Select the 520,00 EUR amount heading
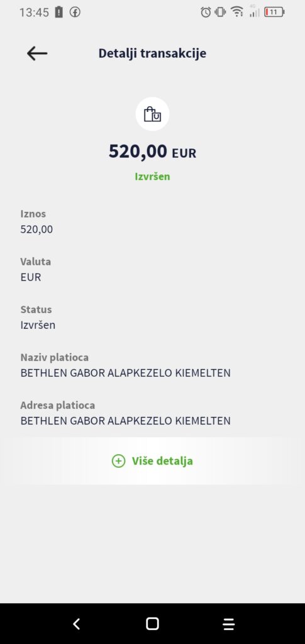 [x=152, y=152]
